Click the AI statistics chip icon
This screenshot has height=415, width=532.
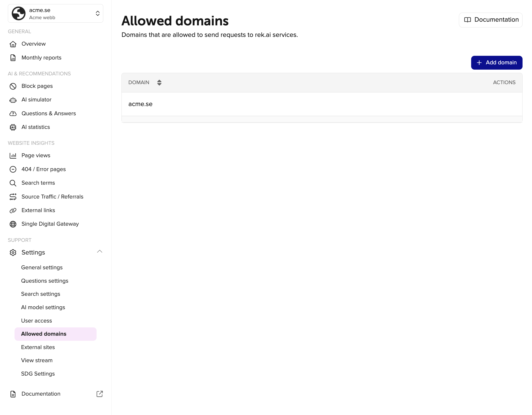(x=13, y=127)
